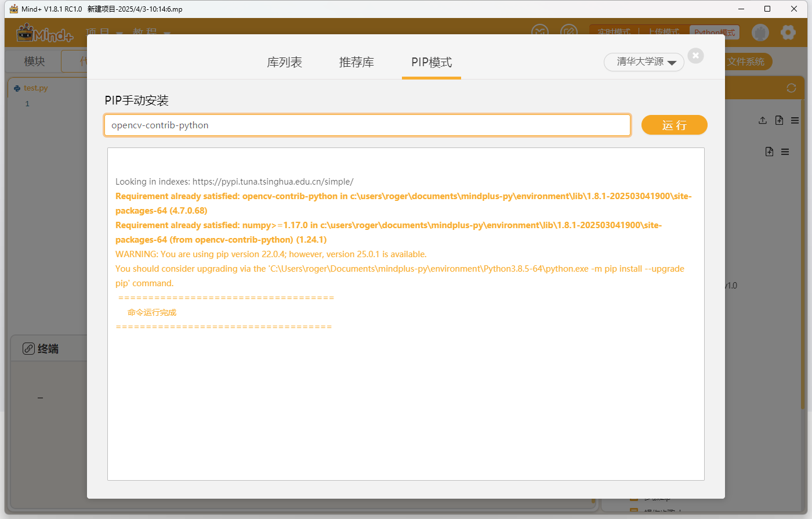Open the 文件系统 panel button
This screenshot has height=519, width=812.
click(746, 62)
